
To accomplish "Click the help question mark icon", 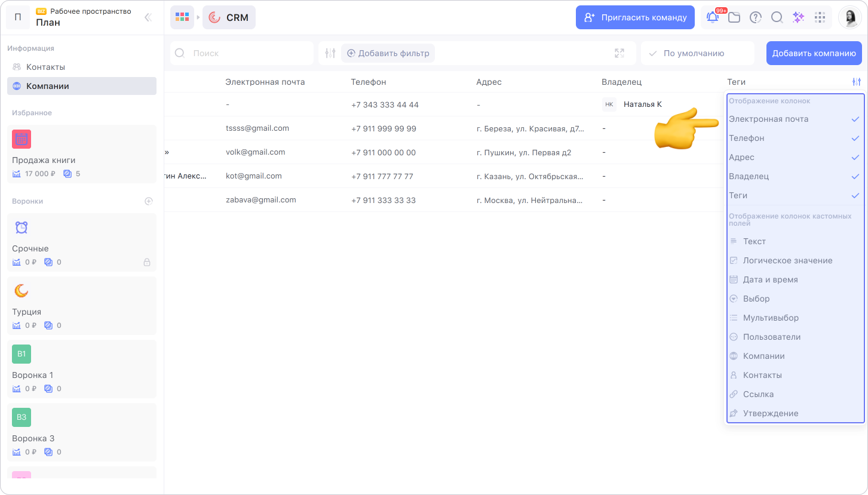I will (756, 17).
